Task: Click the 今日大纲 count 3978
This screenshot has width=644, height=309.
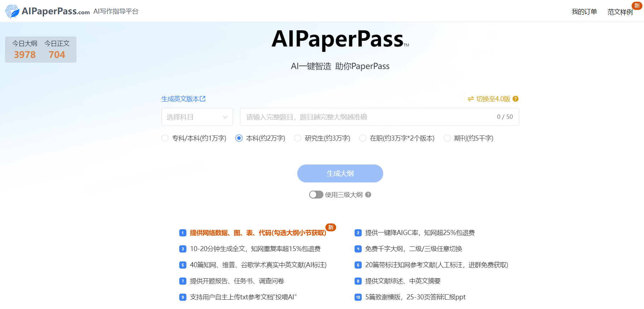Action: pos(25,55)
